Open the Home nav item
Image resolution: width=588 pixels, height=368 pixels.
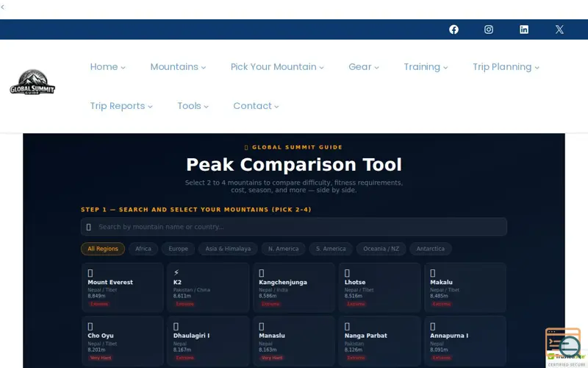coord(104,67)
